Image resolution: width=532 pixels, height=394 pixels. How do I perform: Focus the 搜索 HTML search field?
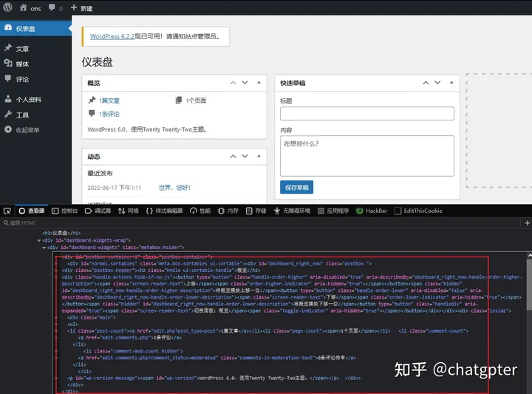[x=259, y=223]
